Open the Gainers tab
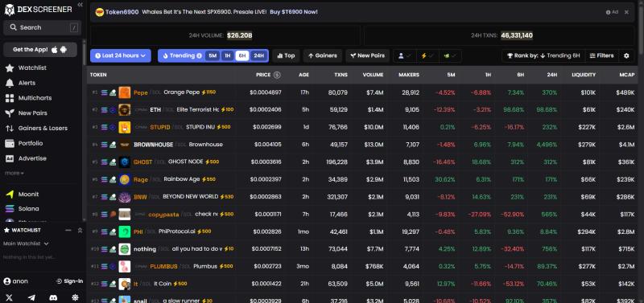 323,55
